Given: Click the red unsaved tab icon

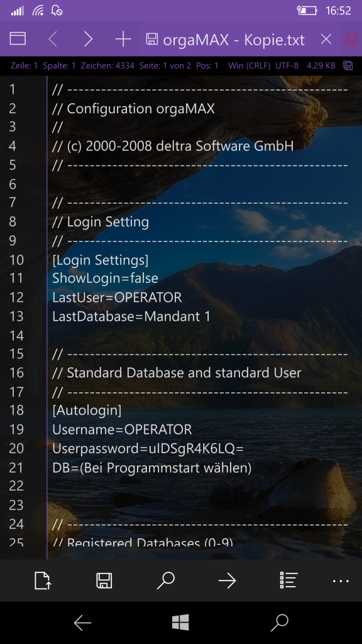Looking at the screenshot, I should click(351, 39).
